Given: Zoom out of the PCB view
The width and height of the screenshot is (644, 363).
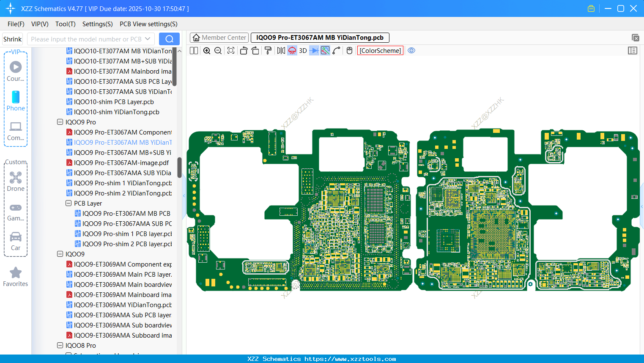Looking at the screenshot, I should 218,51.
